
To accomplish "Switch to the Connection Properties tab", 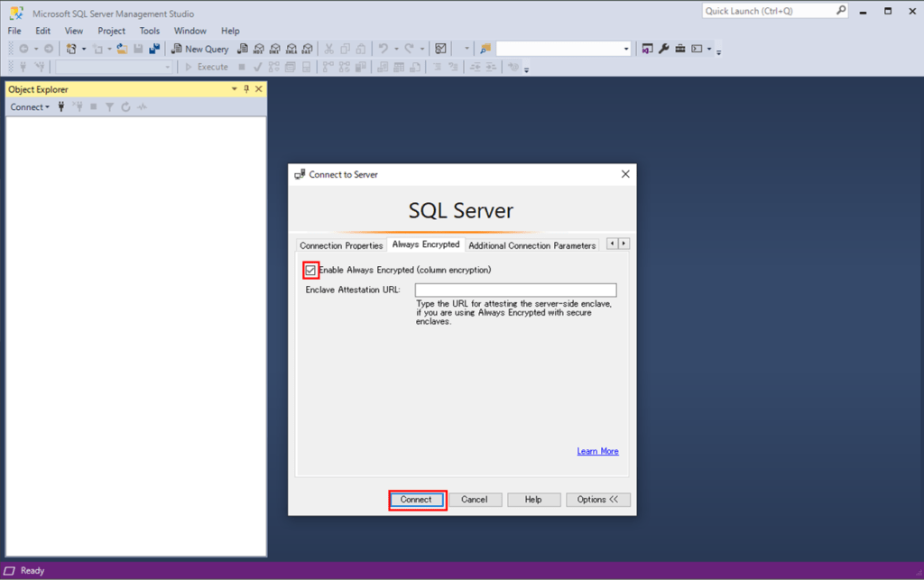I will [341, 244].
